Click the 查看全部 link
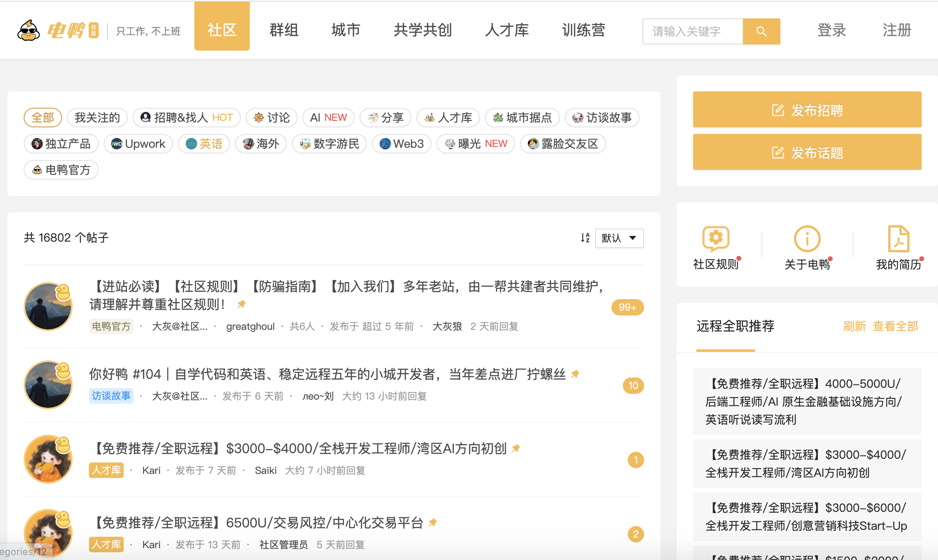 pos(895,326)
